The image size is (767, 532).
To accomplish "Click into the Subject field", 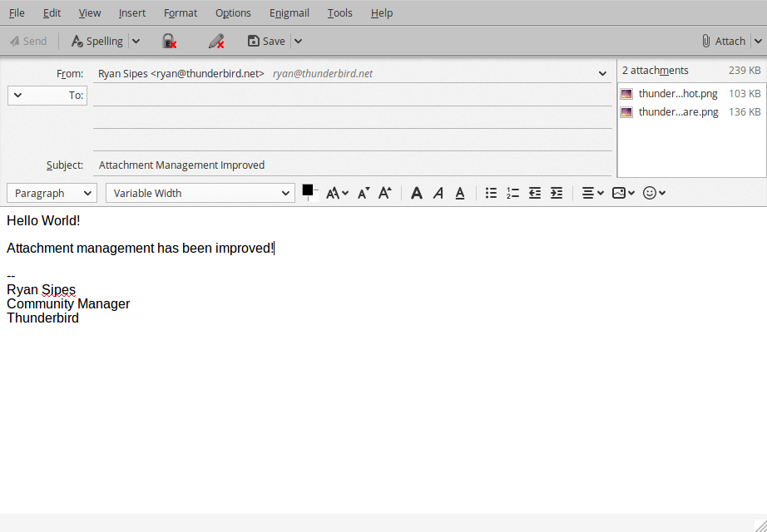I will tap(353, 165).
